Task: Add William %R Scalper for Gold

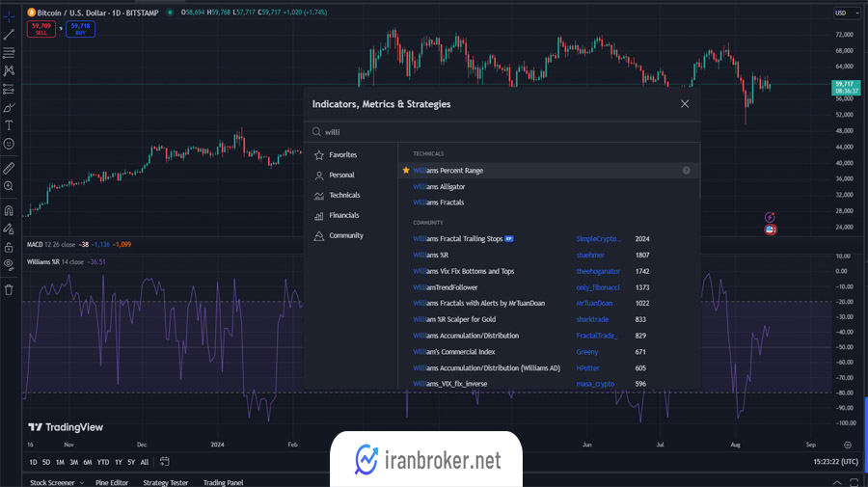Action: tap(454, 319)
